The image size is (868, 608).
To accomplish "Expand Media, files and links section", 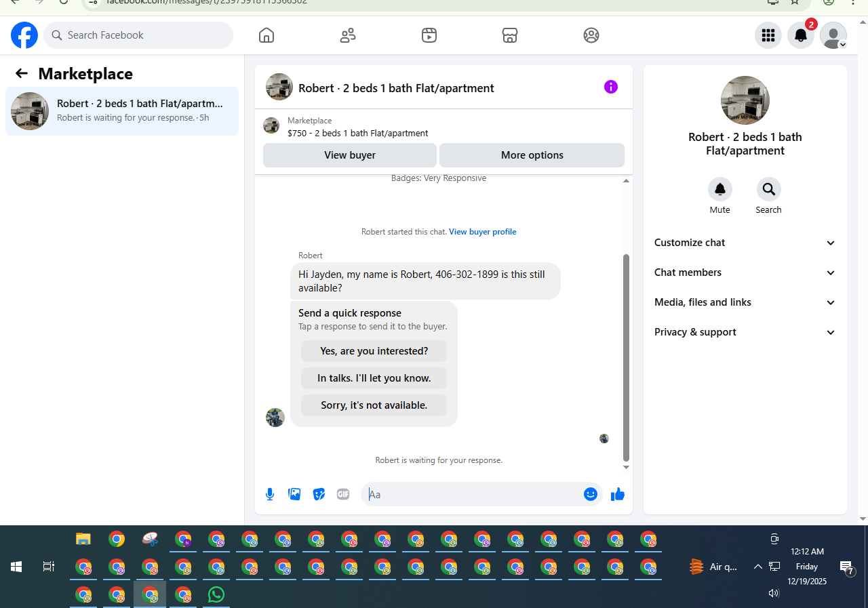I will [x=745, y=302].
